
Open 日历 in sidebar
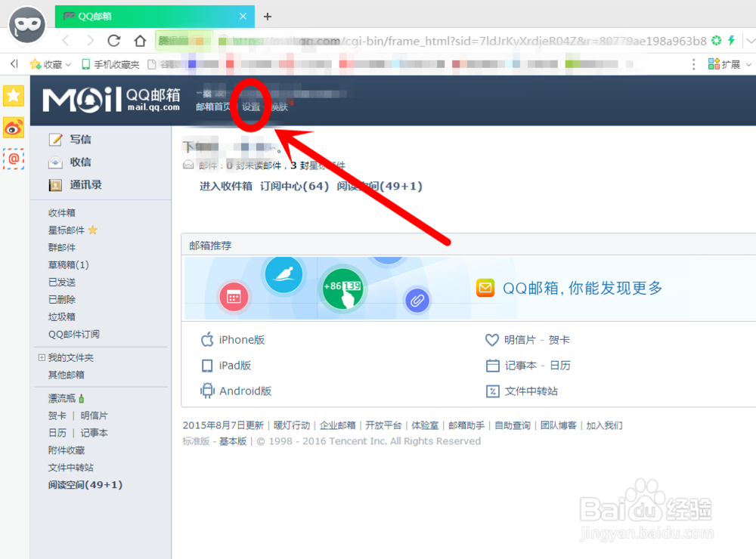tap(57, 433)
